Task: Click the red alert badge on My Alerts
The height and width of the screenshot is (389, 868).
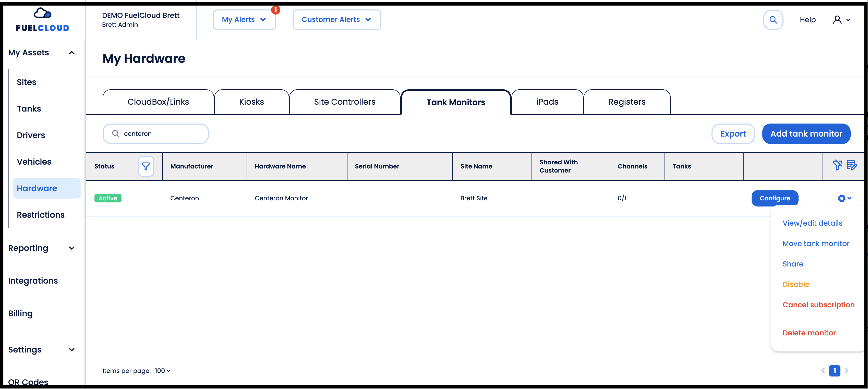Action: pos(276,10)
